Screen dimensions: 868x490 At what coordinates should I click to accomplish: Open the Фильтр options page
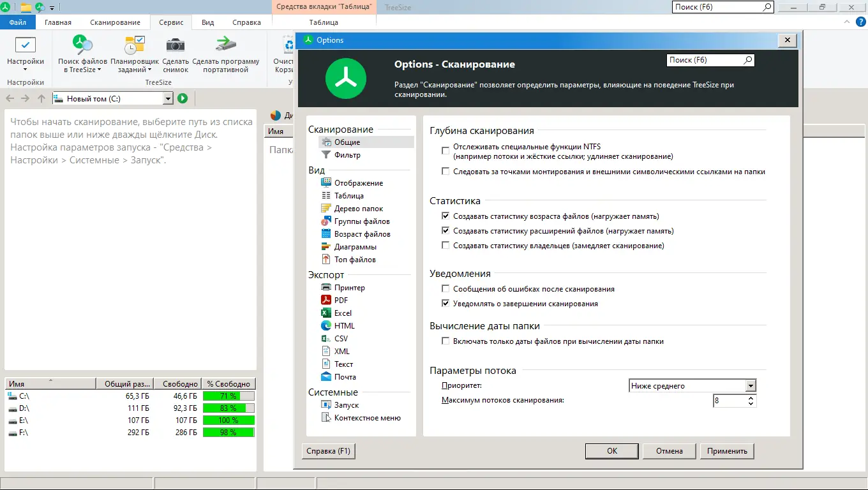click(347, 155)
